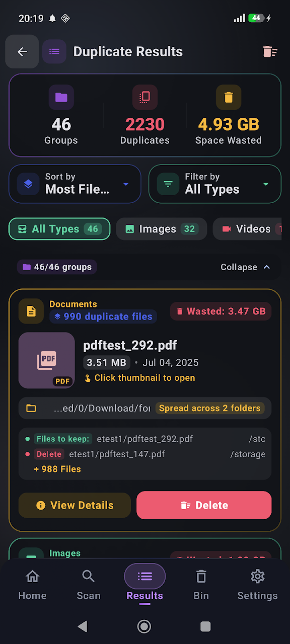The width and height of the screenshot is (290, 644).
Task: Tap the delete-all trash icon in header
Action: (x=270, y=52)
